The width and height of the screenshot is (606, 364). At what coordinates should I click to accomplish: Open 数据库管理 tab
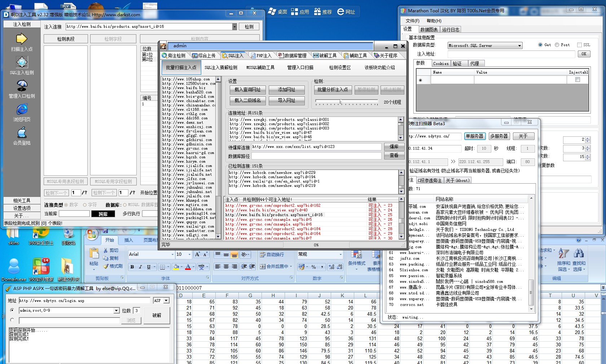tap(293, 56)
